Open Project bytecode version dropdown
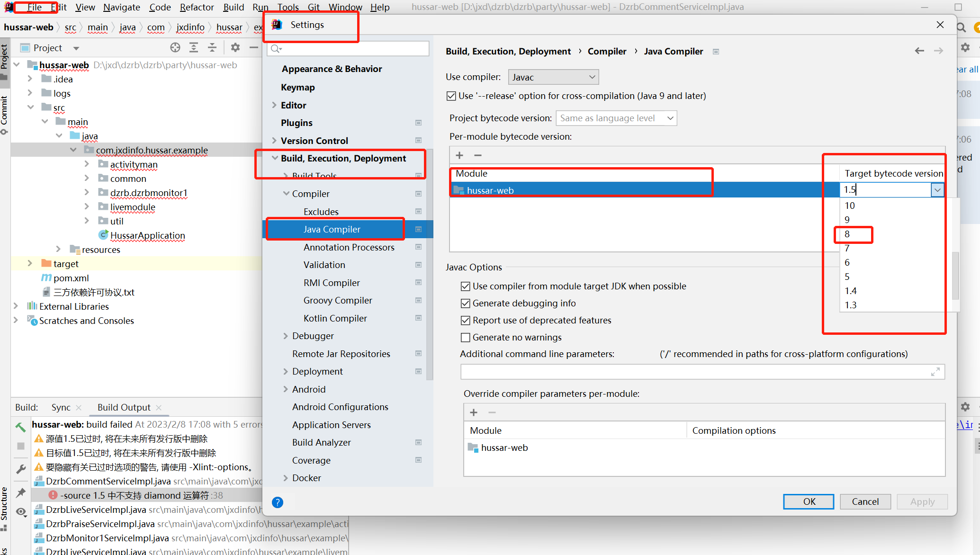 616,118
